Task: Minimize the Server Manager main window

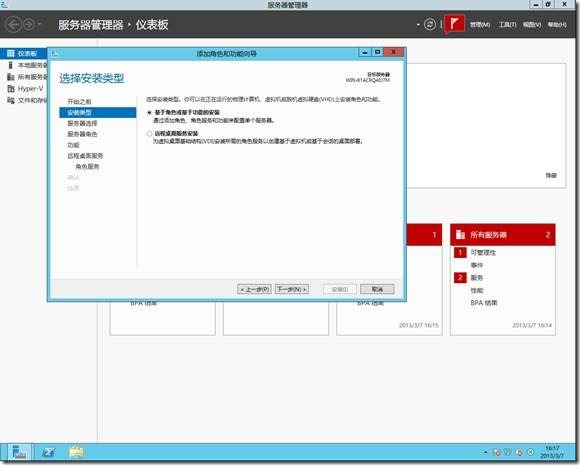Action: (535, 4)
